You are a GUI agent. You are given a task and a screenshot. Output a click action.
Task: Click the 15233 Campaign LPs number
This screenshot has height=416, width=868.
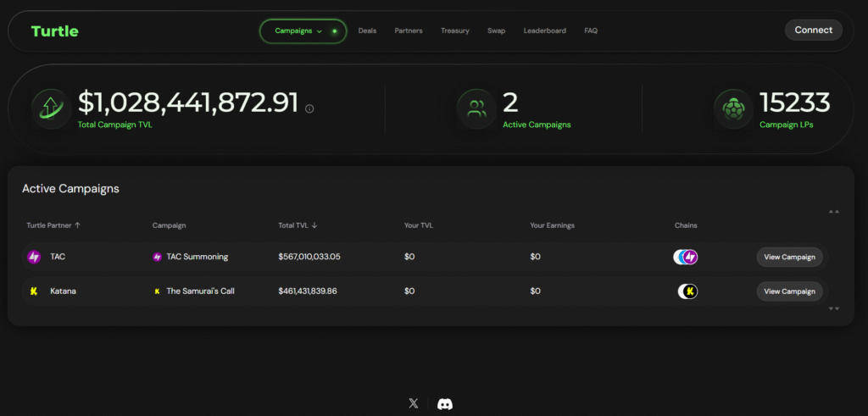(795, 103)
